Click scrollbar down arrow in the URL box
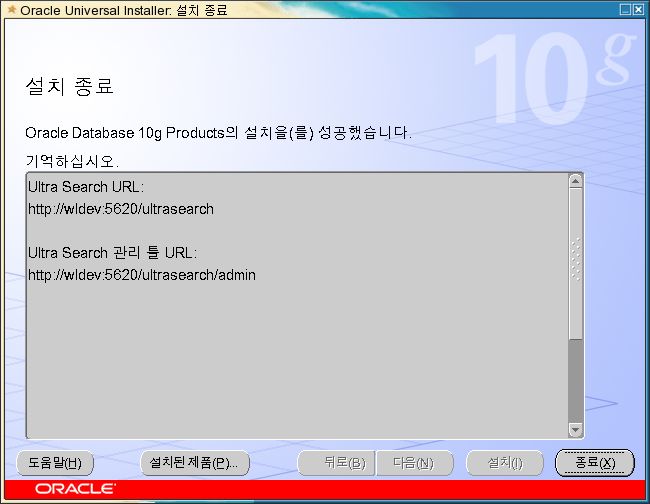The width and height of the screenshot is (650, 504). pyautogui.click(x=575, y=430)
